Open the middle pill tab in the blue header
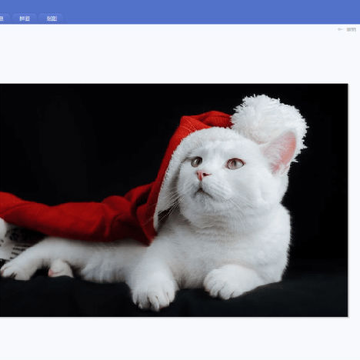Image resolution: width=360 pixels, height=360 pixels. 24,19
